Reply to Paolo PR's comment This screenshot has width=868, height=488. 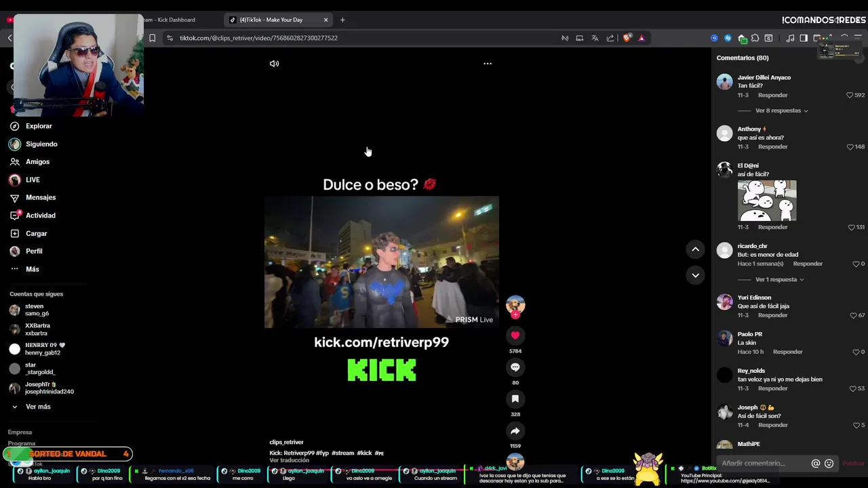click(x=787, y=352)
